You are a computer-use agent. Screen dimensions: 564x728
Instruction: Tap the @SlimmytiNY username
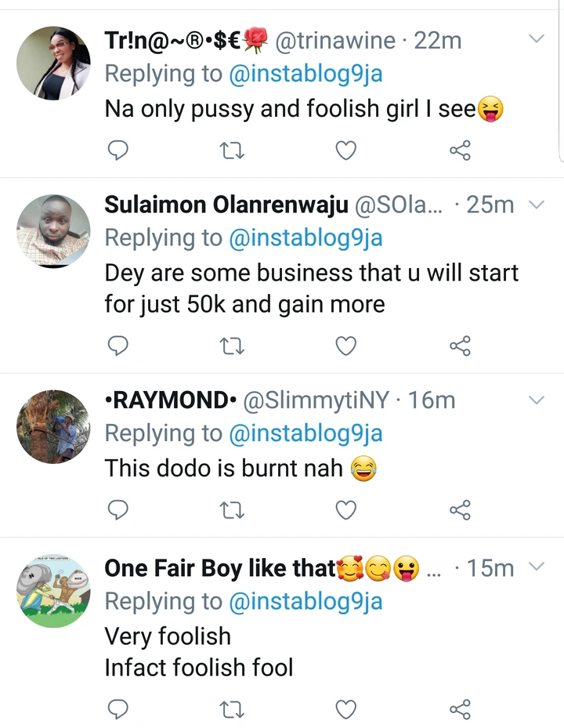click(x=316, y=400)
